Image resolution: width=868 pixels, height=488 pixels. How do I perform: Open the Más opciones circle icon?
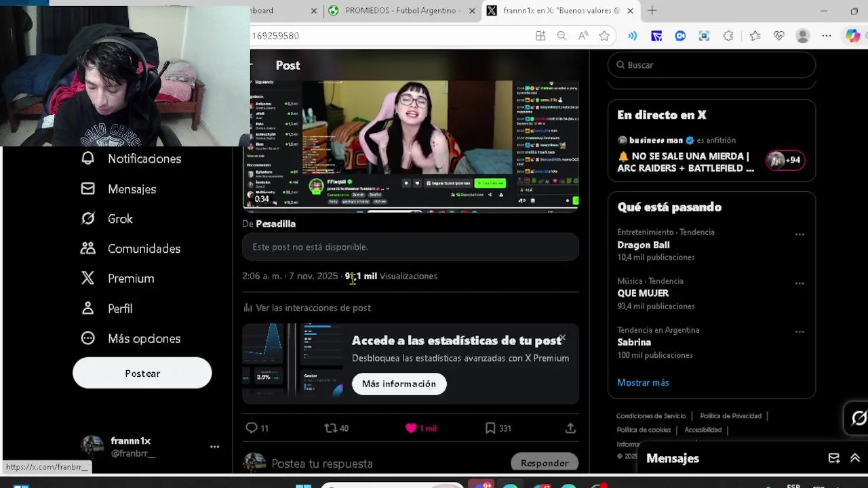88,338
